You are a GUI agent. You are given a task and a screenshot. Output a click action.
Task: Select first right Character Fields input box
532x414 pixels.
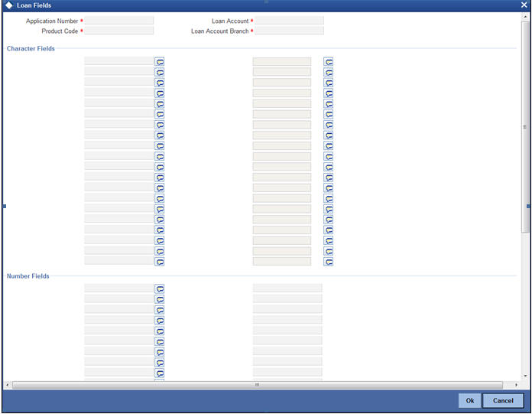point(282,61)
